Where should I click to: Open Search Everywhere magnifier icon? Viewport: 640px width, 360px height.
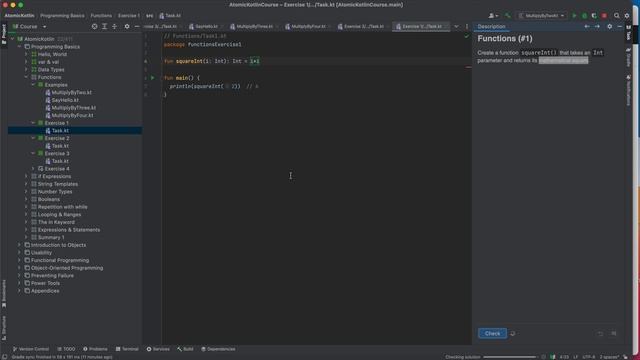point(617,16)
